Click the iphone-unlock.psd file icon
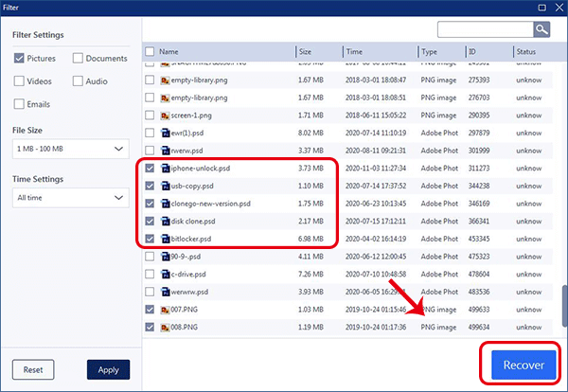The image size is (568, 392). click(x=165, y=169)
